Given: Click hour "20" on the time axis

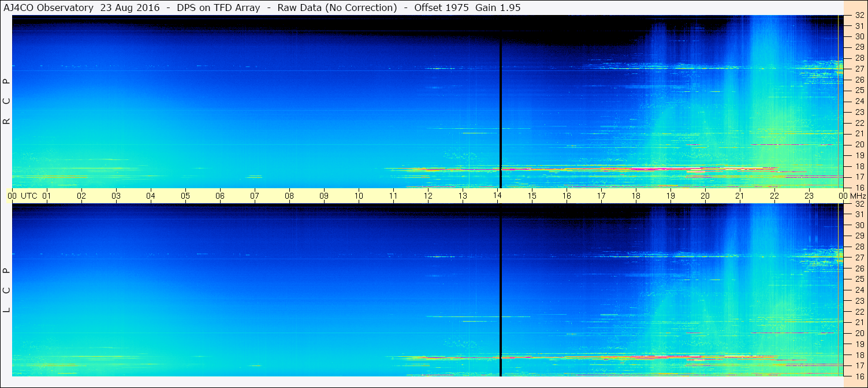Looking at the screenshot, I should (x=705, y=196).
